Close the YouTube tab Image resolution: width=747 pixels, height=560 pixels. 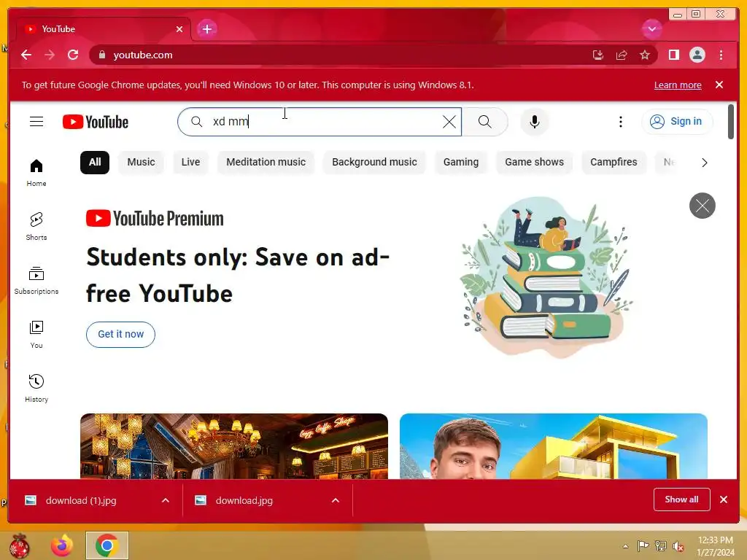click(179, 29)
